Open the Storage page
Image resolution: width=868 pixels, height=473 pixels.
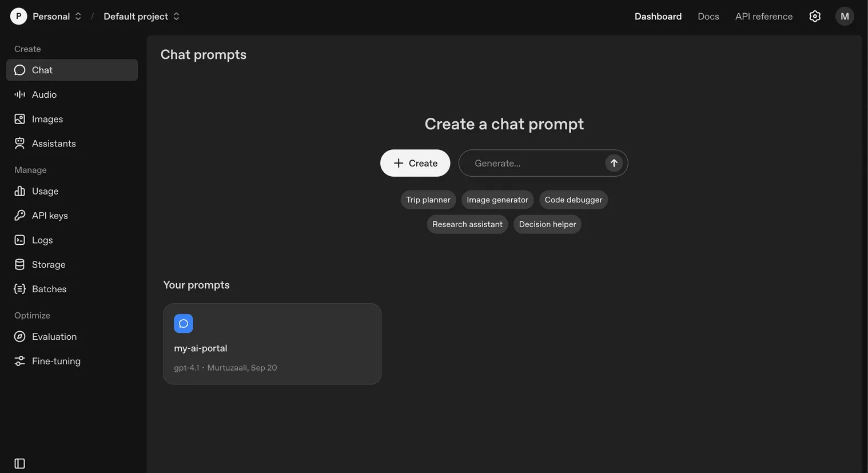48,265
